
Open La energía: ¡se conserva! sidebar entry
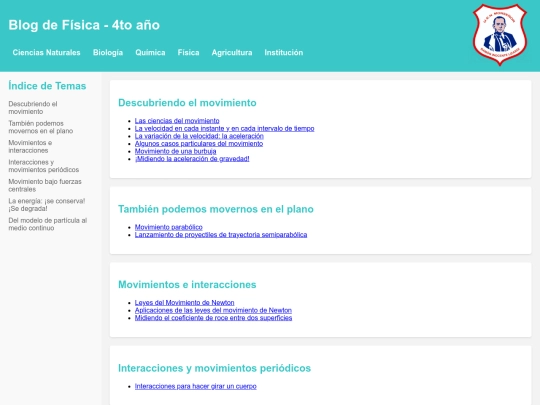click(x=47, y=205)
